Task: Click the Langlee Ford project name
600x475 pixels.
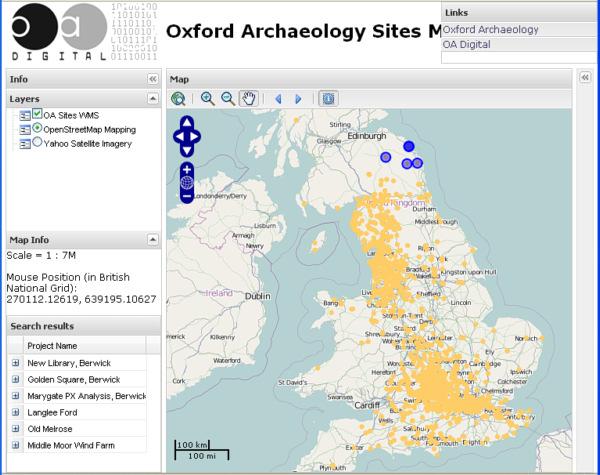Action: coord(52,412)
